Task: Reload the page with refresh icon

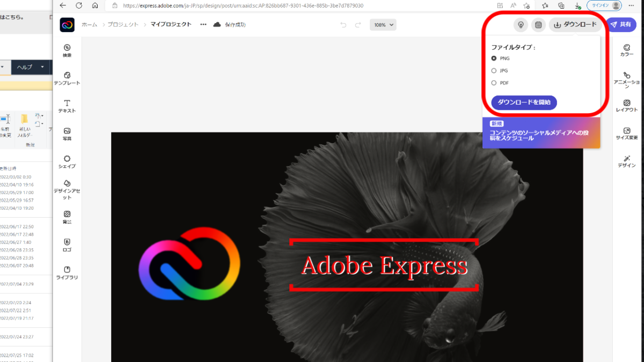Action: pyautogui.click(x=79, y=5)
